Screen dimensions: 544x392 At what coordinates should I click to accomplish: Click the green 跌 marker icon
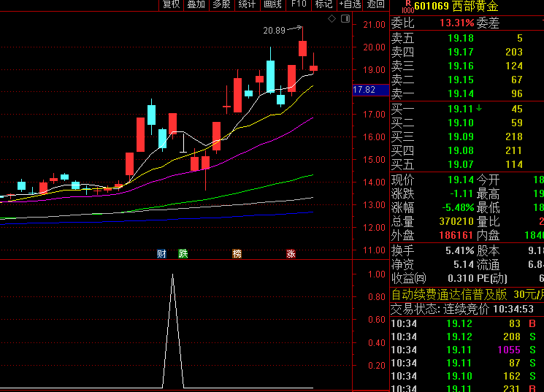183,254
